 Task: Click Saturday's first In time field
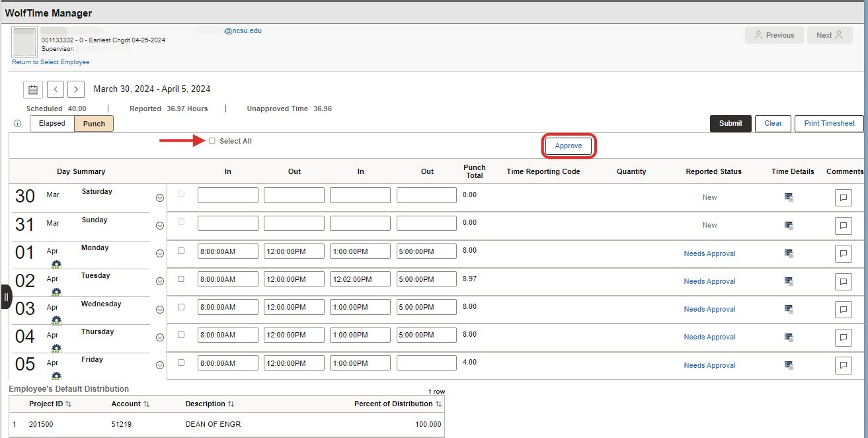click(x=228, y=195)
